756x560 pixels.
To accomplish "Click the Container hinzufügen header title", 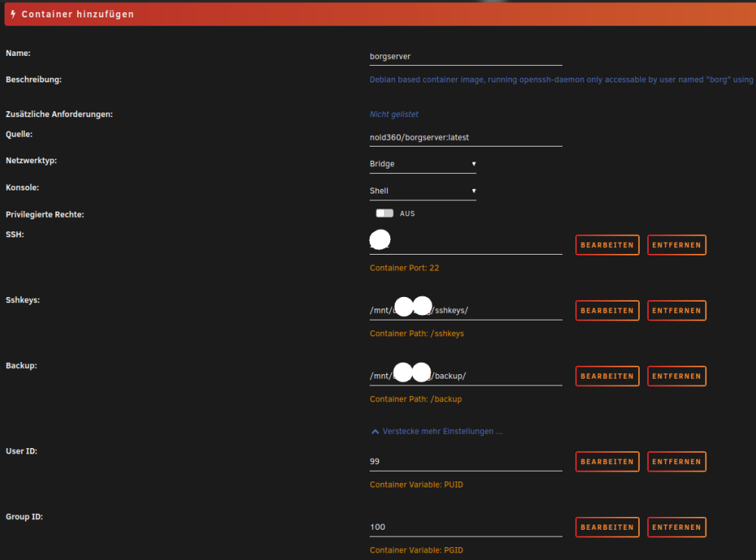I will point(78,14).
